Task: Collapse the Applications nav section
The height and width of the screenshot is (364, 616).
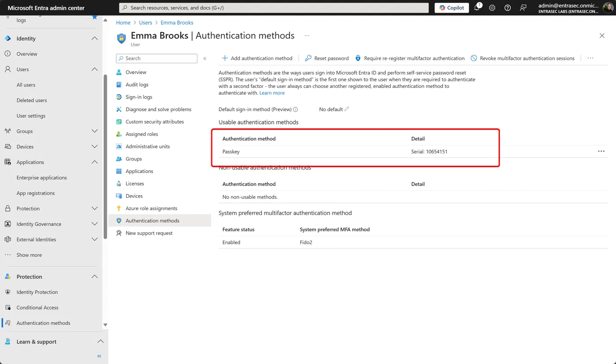Action: (95, 162)
